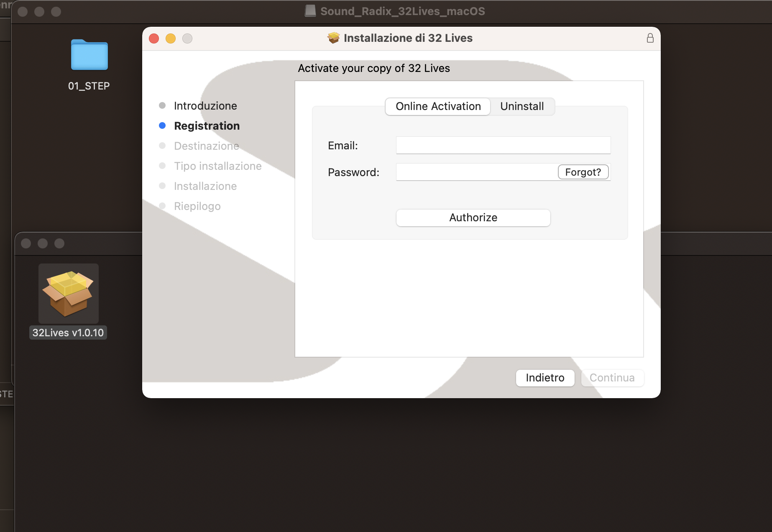This screenshot has height=532, width=772.
Task: Minimize the installer window with yellow button
Action: coord(171,38)
